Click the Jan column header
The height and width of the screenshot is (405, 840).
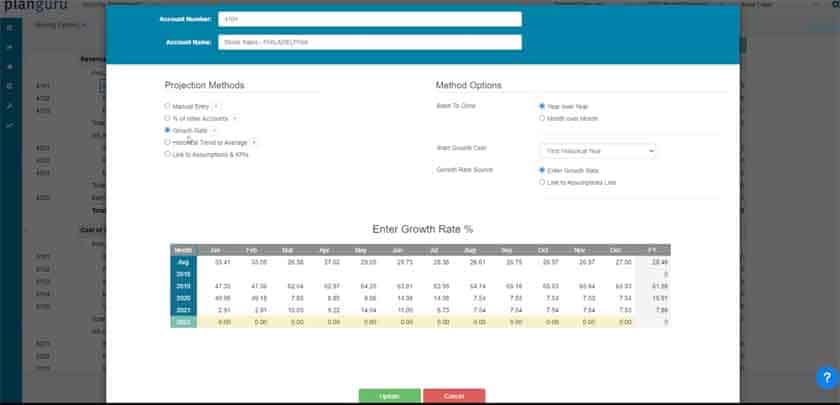(x=215, y=250)
